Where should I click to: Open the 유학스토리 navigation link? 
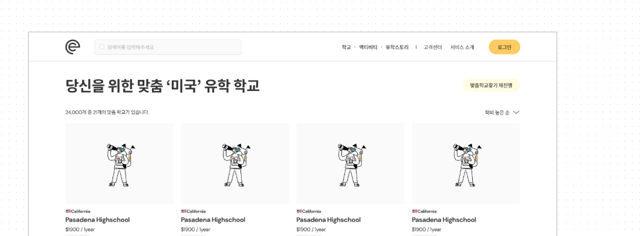[x=396, y=48]
